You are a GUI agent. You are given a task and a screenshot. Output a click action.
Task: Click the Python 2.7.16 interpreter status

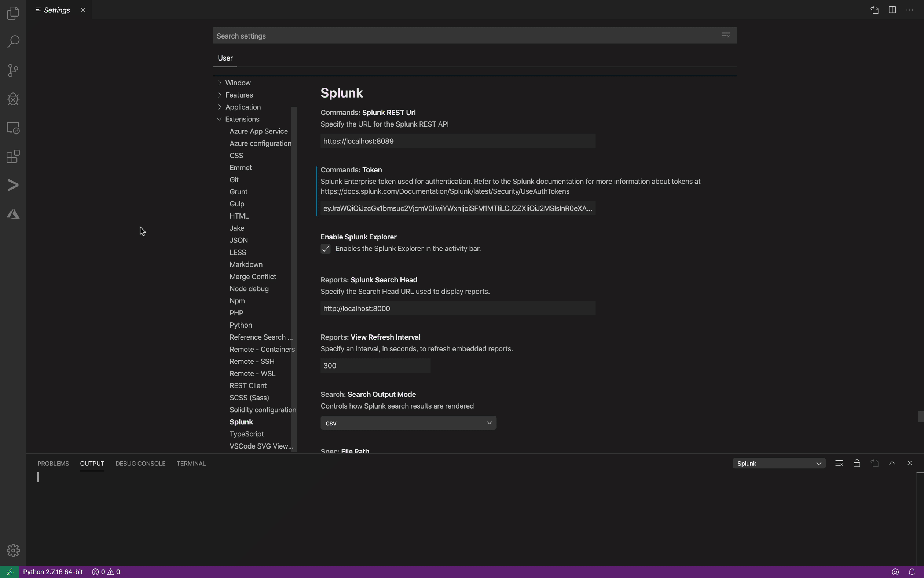(x=53, y=572)
